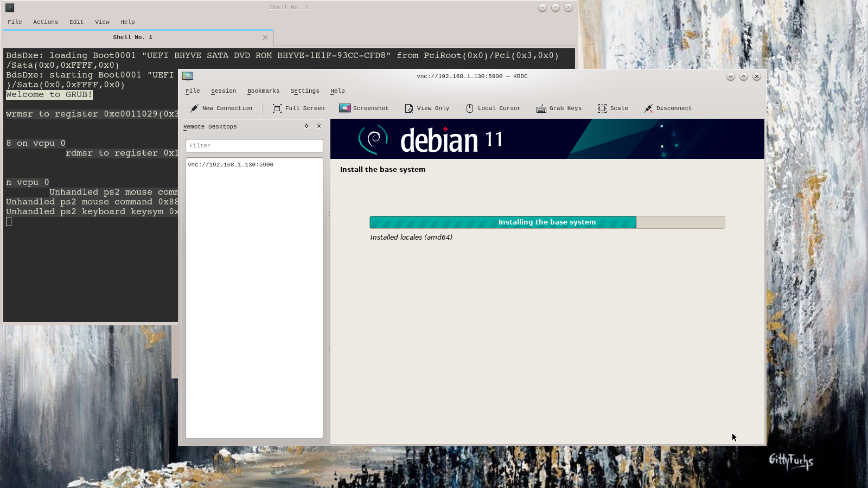Viewport: 868px width, 488px height.
Task: Click the Filter input field
Action: 254,146
